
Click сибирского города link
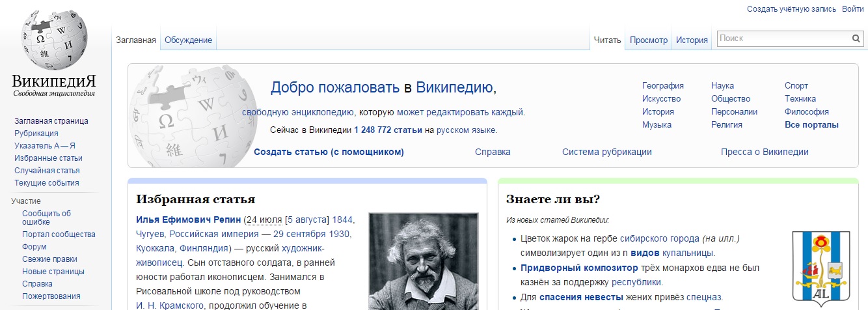tap(660, 238)
